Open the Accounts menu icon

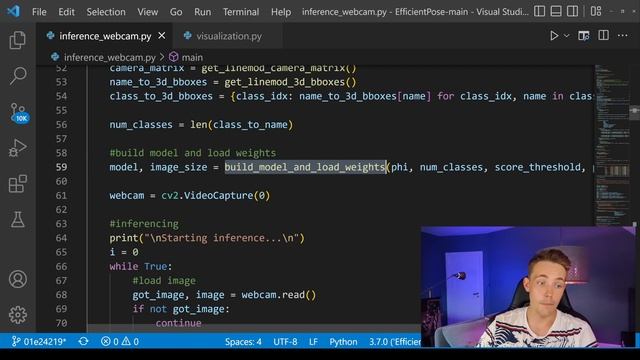[x=18, y=279]
